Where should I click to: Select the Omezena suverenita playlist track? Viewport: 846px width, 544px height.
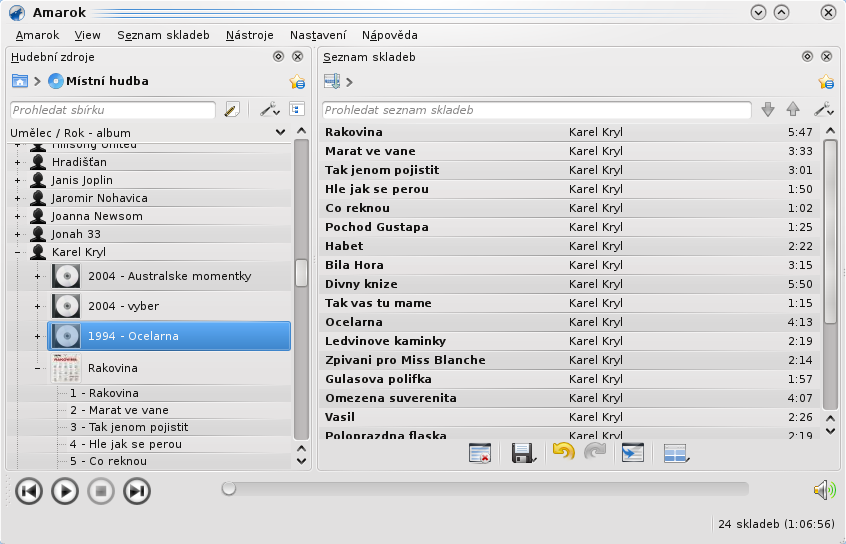pos(570,398)
